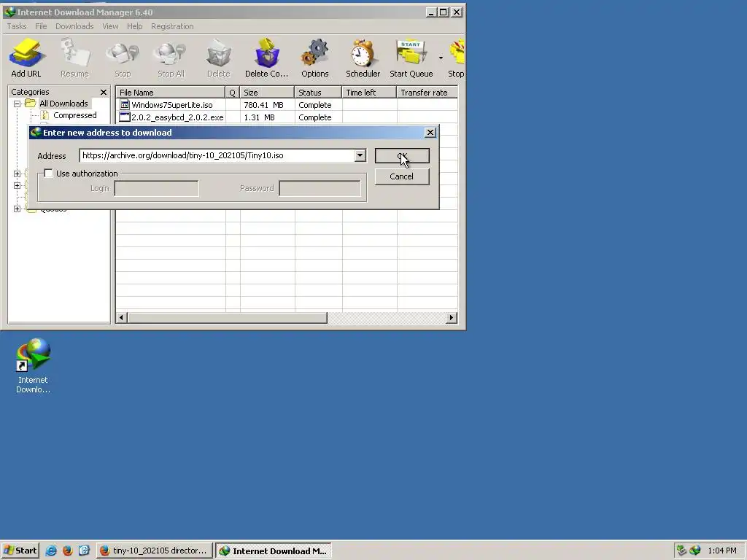The image size is (747, 560).
Task: Click the IDM system tray icon
Action: (x=695, y=551)
